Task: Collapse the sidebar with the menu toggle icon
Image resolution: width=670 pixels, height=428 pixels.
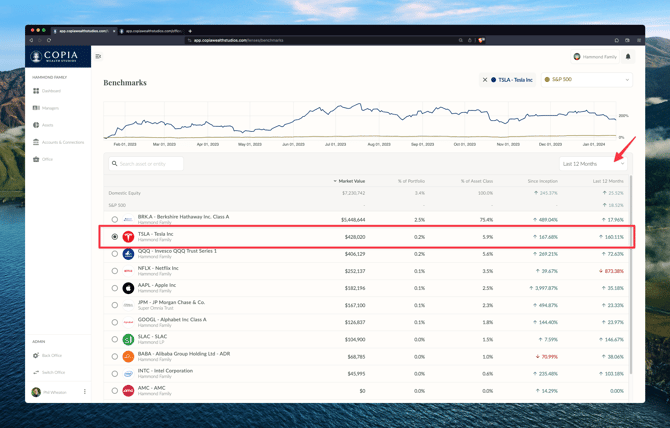Action: (98, 57)
